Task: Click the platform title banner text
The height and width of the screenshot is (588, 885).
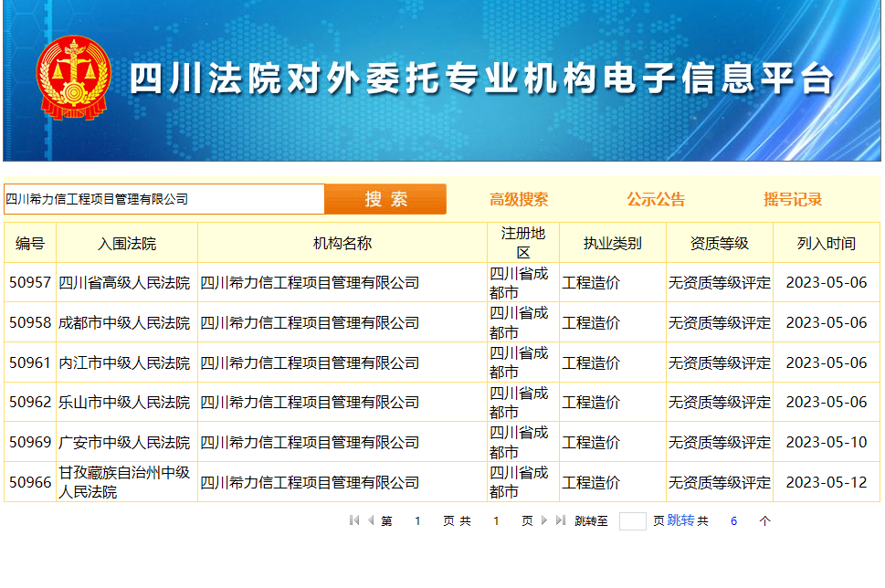Action: pos(481,78)
